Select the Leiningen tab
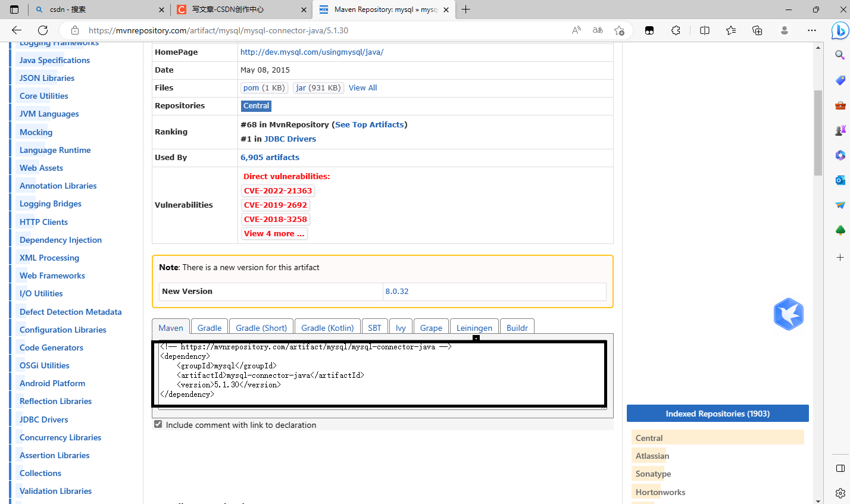 coord(474,327)
